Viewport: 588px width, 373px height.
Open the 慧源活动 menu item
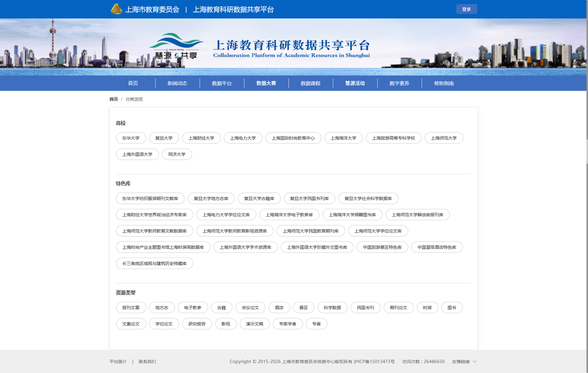click(x=355, y=83)
